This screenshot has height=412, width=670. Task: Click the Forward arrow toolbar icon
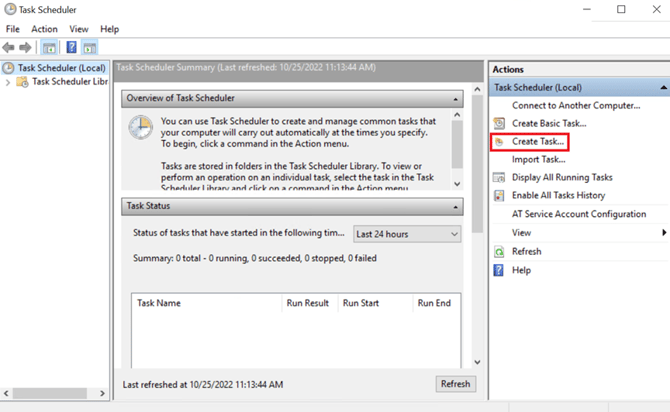[x=27, y=47]
